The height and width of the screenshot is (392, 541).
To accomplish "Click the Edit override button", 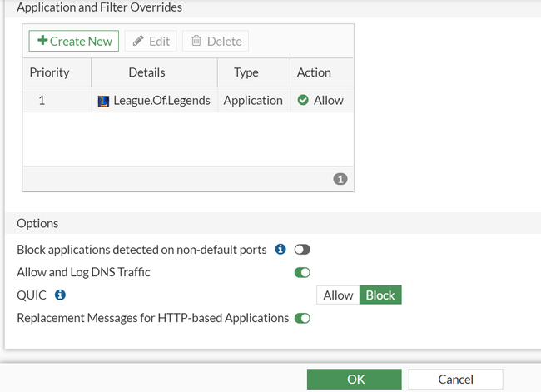I will coord(151,41).
